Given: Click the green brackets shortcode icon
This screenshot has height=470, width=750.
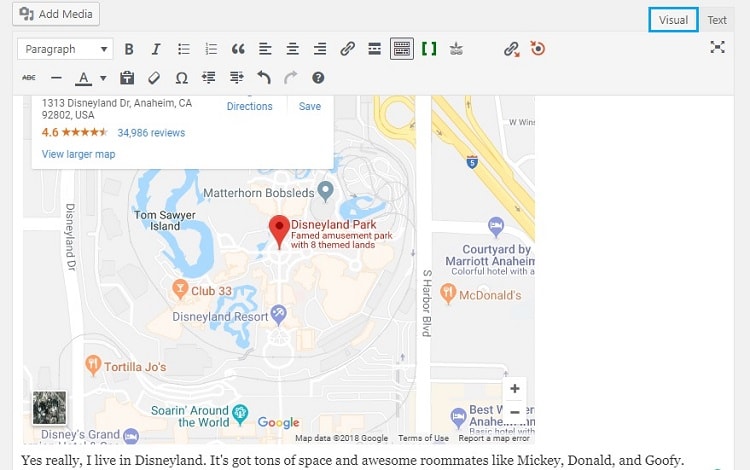Looking at the screenshot, I should tap(429, 49).
